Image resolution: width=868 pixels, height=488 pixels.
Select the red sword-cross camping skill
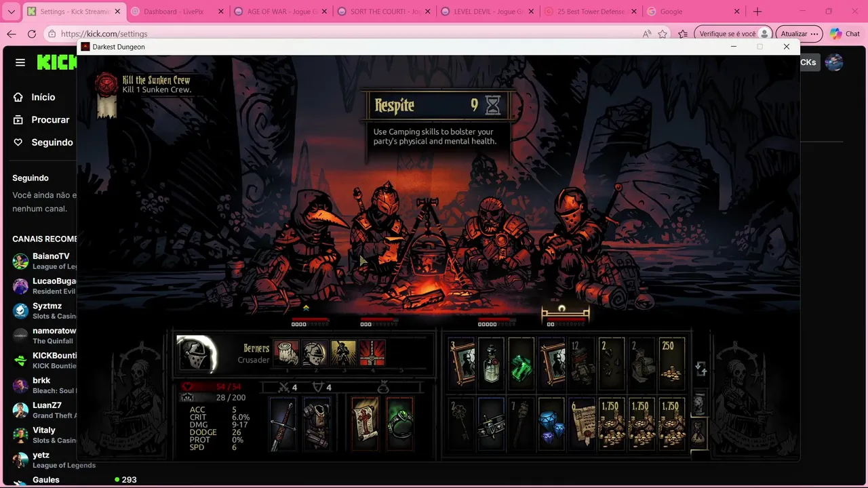click(x=372, y=353)
